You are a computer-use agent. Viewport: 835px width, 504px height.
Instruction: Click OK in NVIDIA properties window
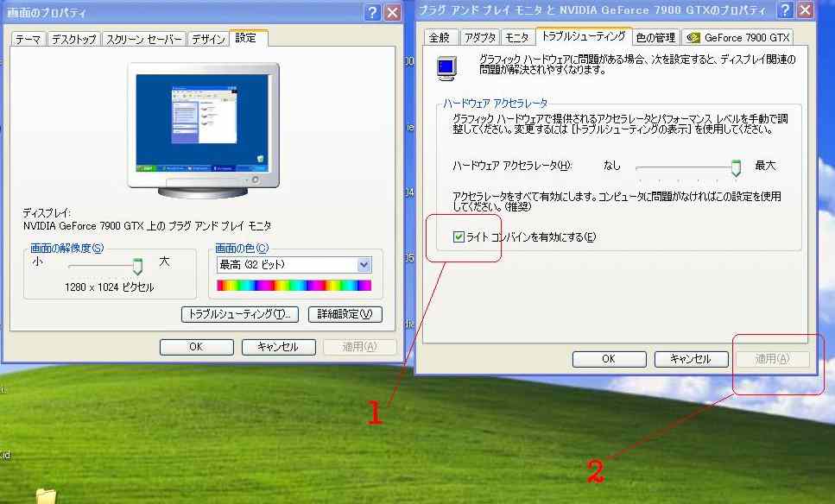tap(610, 359)
